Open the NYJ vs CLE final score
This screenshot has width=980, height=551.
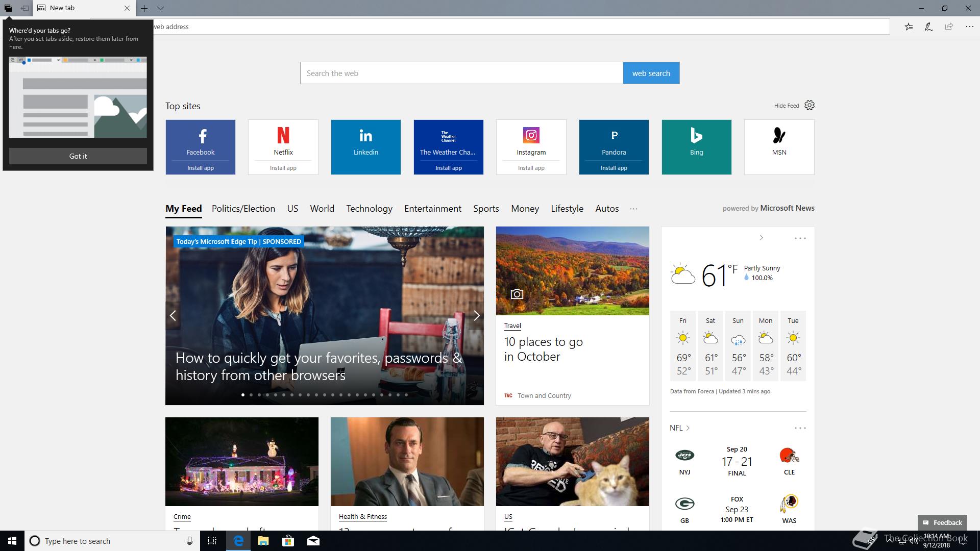[737, 461]
